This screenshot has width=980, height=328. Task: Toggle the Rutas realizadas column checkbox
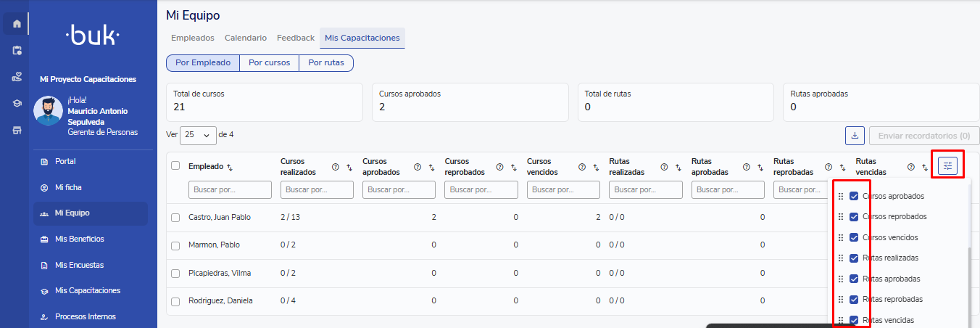[x=854, y=258]
